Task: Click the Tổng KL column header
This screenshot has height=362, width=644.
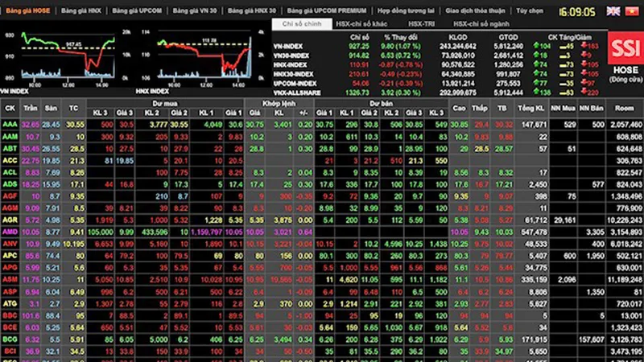Action: 531,108
